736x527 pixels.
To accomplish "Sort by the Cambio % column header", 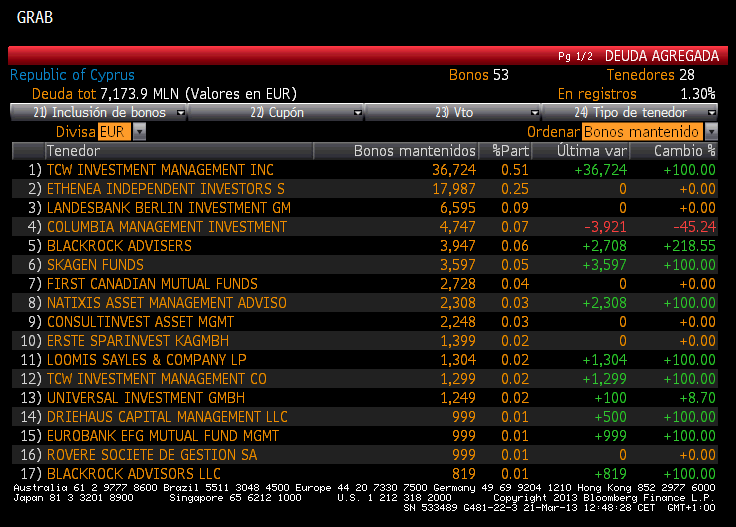I will (x=674, y=151).
